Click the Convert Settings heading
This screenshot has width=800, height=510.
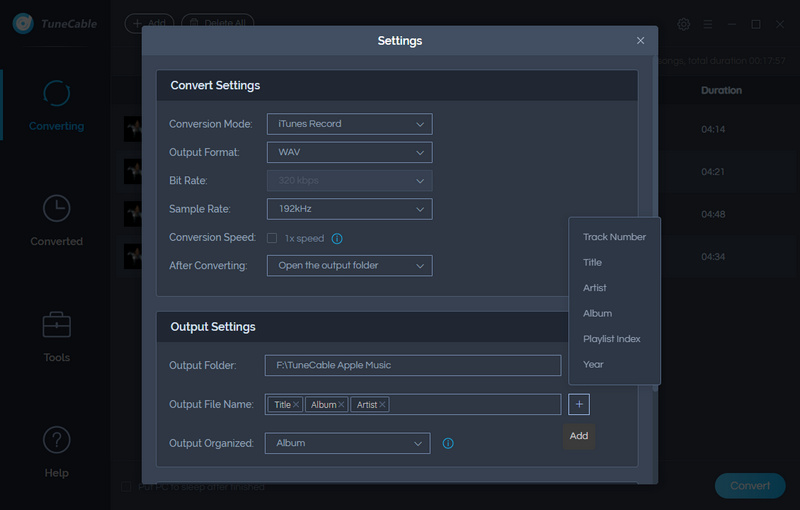[x=215, y=85]
